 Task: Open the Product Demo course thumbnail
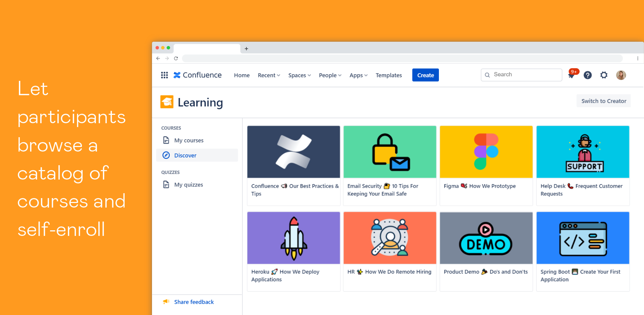click(486, 238)
